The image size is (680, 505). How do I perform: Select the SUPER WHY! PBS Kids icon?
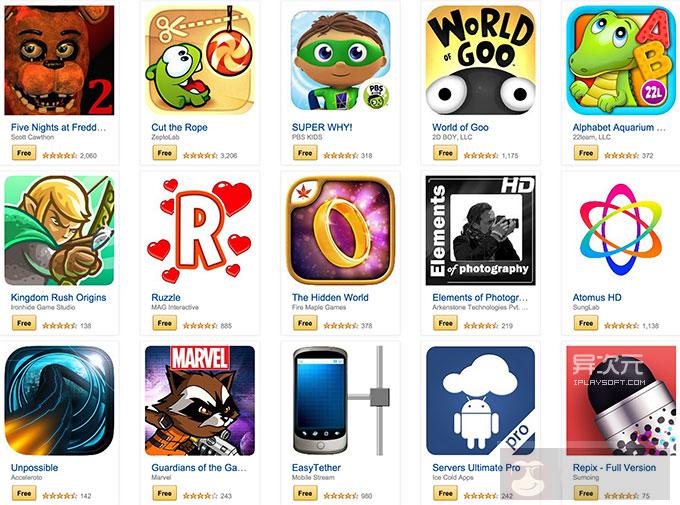tap(340, 60)
